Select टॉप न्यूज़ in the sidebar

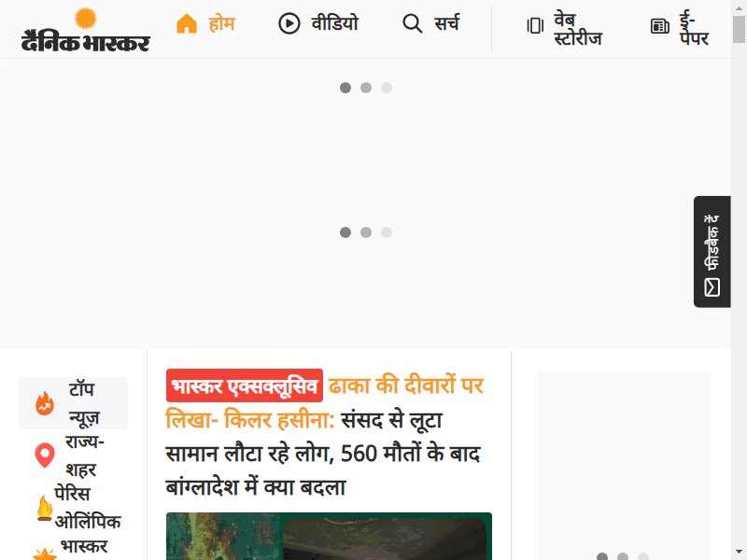(84, 403)
